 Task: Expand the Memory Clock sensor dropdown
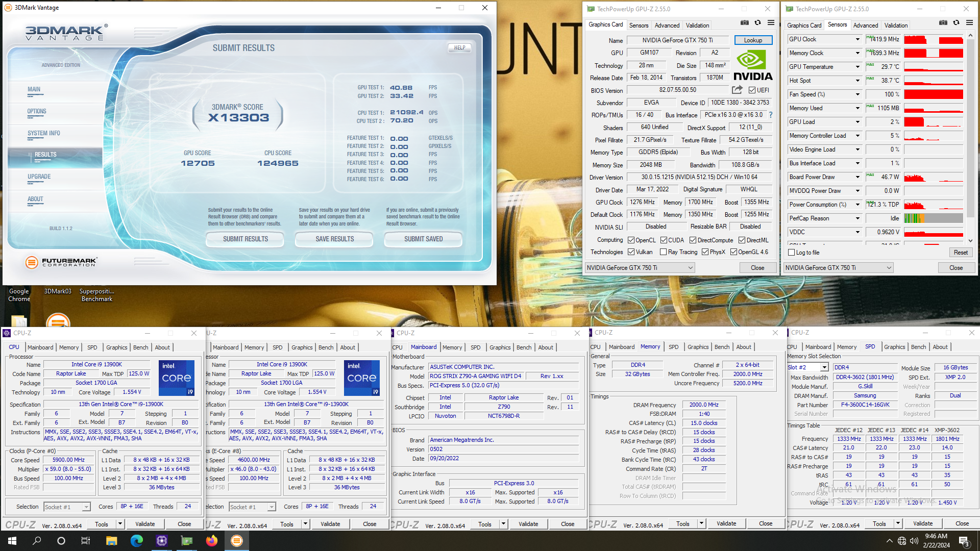click(857, 53)
